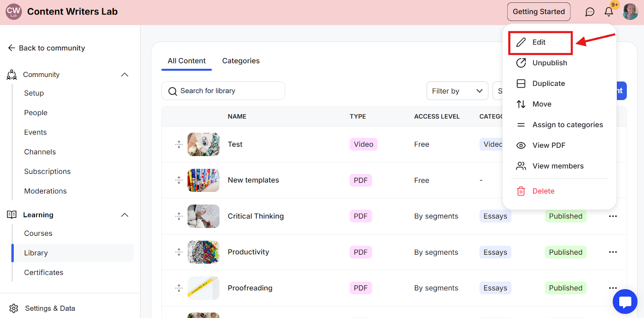
Task: Open three-dot menu for Critical Thinking
Action: [x=613, y=216]
